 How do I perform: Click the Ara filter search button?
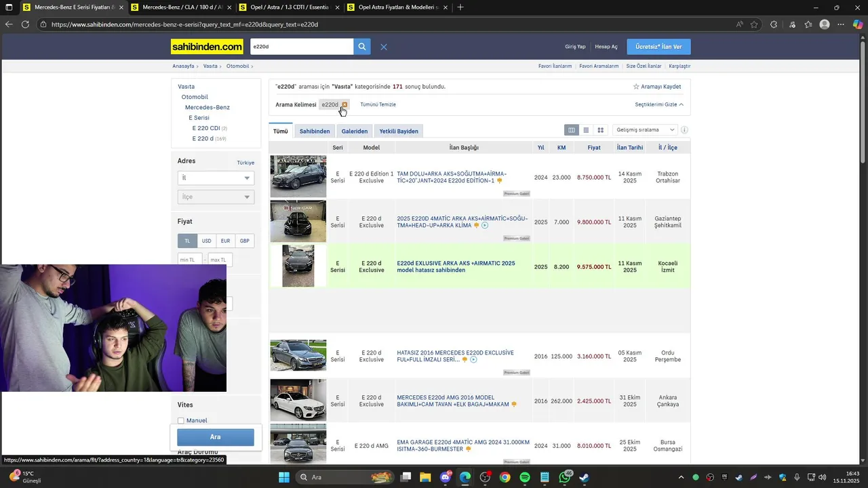click(x=216, y=437)
